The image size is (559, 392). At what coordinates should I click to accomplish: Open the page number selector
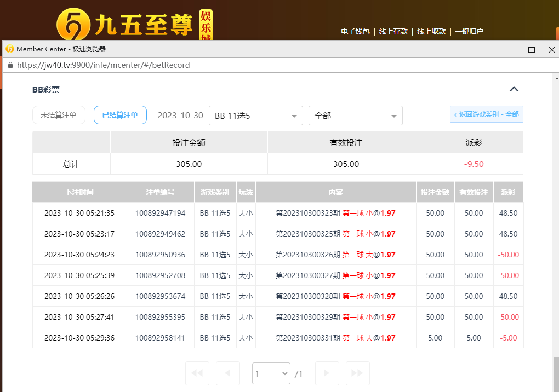(271, 373)
